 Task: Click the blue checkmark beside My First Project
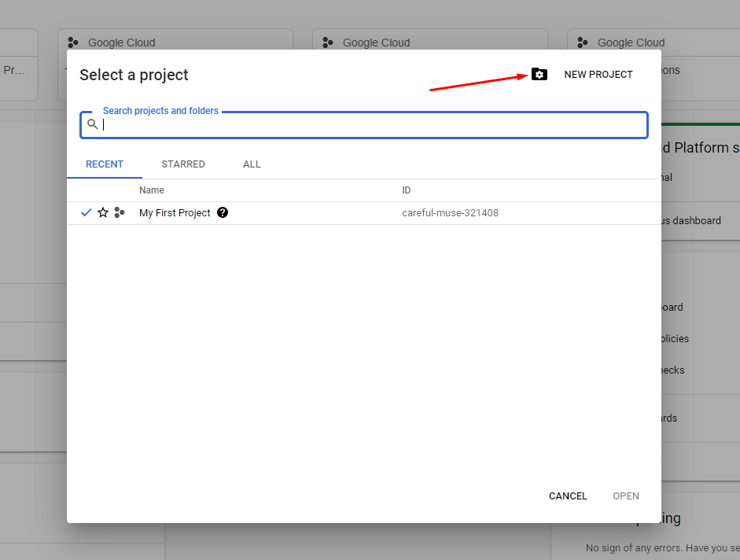(x=87, y=212)
